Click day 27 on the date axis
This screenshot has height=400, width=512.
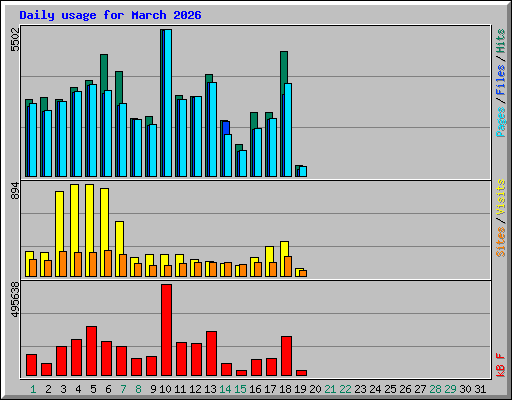point(420,389)
